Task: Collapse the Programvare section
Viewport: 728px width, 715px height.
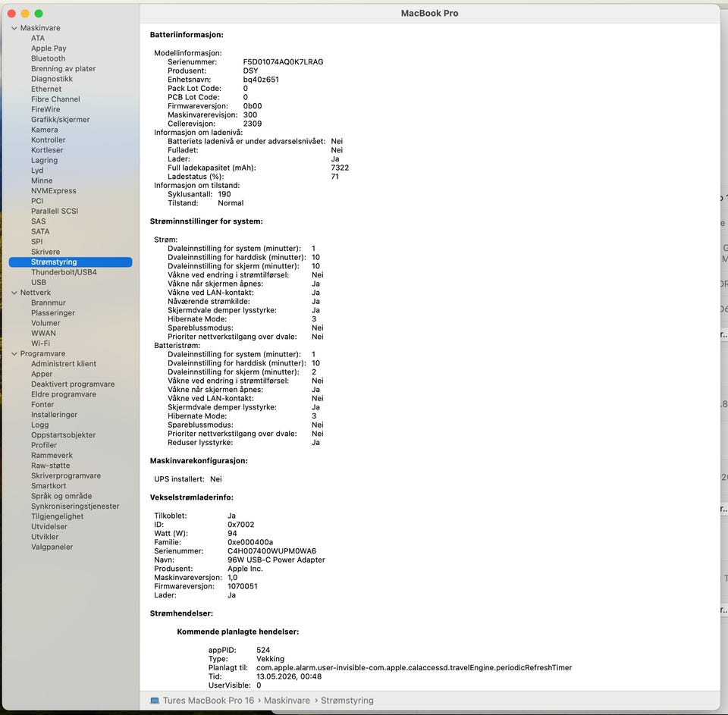Action: (x=14, y=354)
